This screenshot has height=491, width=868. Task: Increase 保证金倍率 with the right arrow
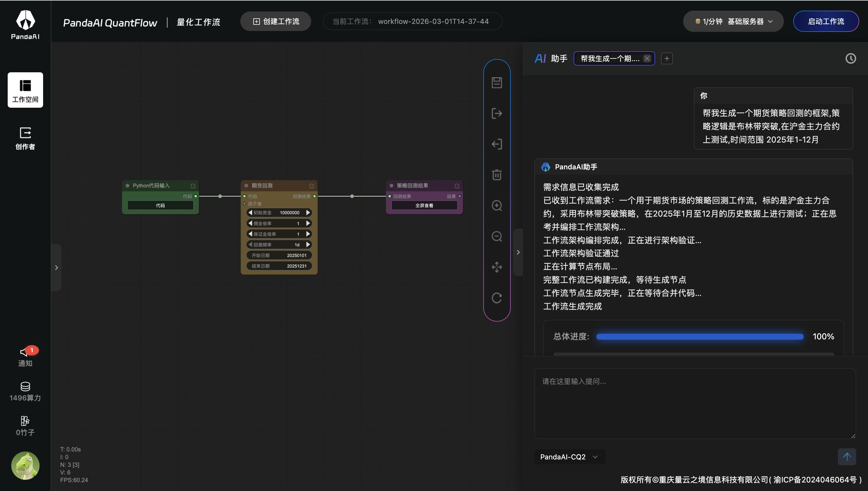coord(308,234)
